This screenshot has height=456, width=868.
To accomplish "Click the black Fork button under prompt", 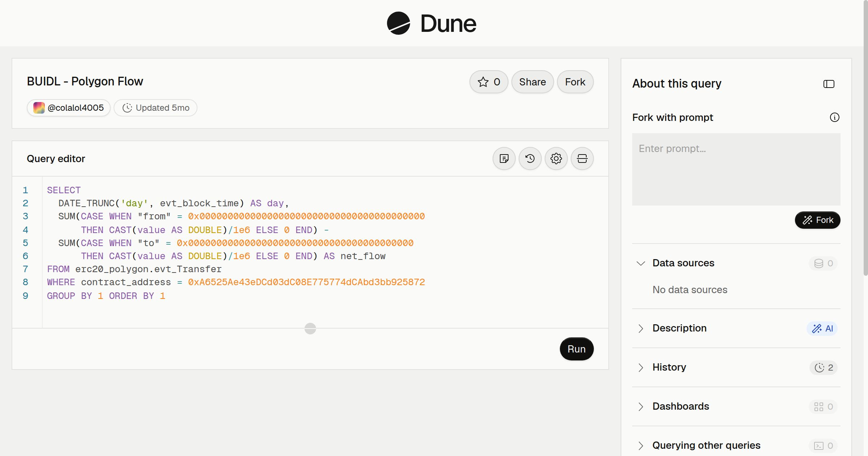I will point(817,220).
